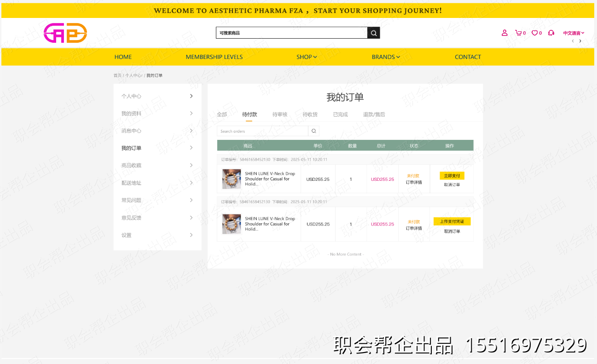Viewport: 597px width, 364px height.
Task: Open 订单详情 in the 立即支付 order row
Action: click(414, 183)
